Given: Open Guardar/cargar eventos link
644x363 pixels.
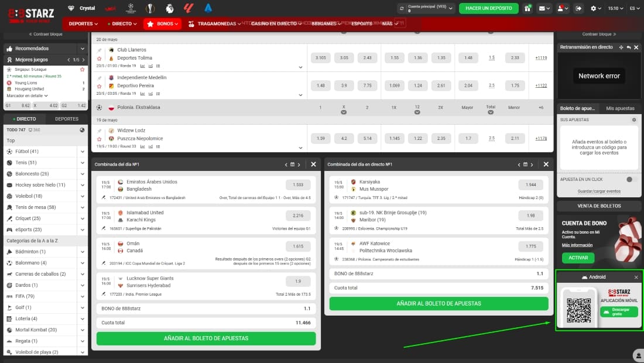Looking at the screenshot, I should pyautogui.click(x=599, y=191).
